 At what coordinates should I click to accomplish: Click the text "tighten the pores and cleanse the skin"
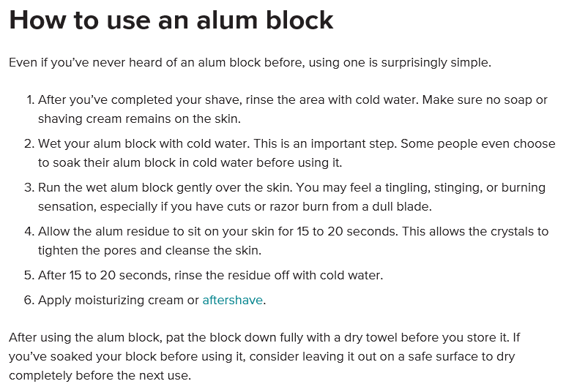click(x=149, y=250)
